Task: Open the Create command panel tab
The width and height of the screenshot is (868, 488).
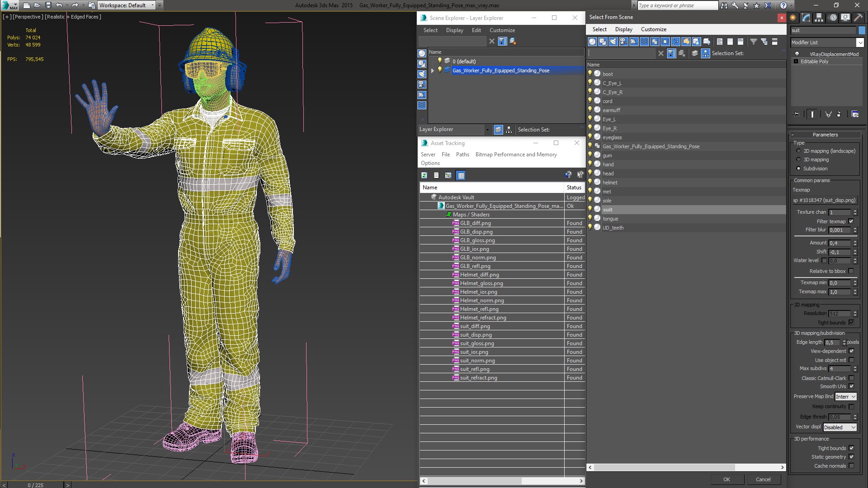Action: 793,18
